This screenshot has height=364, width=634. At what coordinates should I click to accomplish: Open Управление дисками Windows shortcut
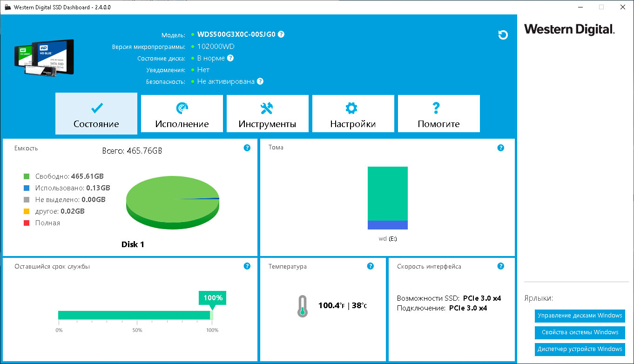tap(580, 316)
